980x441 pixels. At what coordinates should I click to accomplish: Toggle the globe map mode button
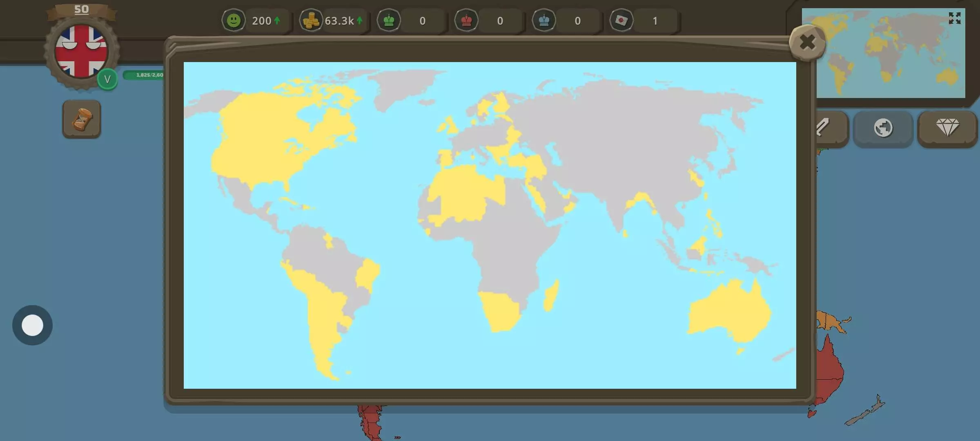(883, 128)
